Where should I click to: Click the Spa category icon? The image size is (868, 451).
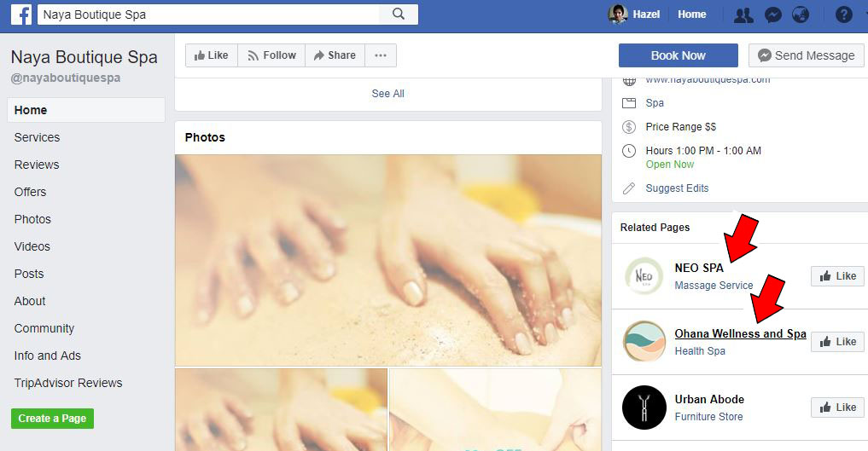629,103
